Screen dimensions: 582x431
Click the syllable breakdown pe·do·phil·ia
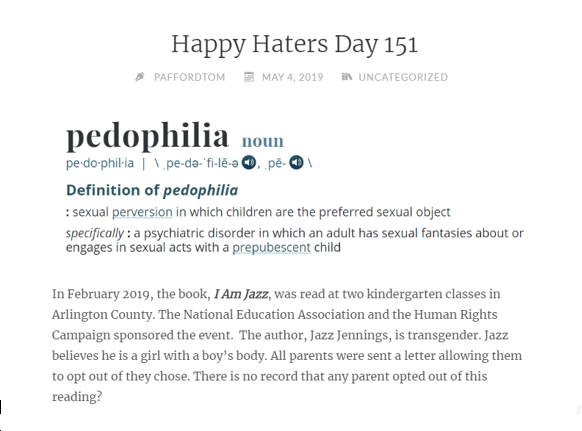[x=100, y=163]
